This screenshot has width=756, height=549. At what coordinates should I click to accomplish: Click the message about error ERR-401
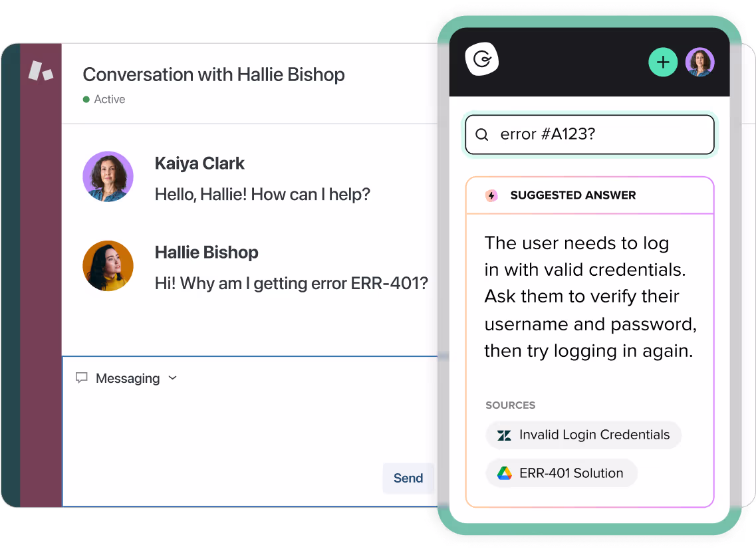pos(291,283)
